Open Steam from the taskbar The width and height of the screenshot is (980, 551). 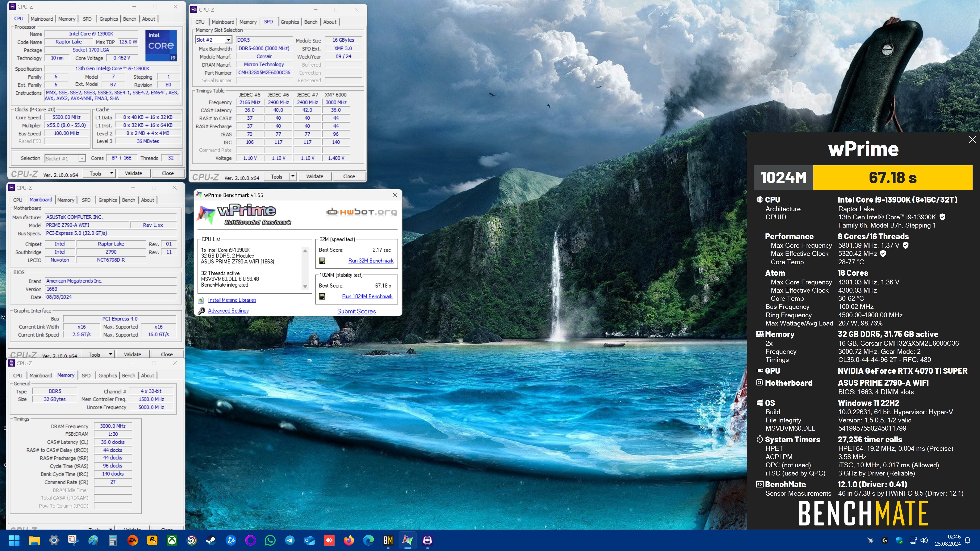pos(211,540)
